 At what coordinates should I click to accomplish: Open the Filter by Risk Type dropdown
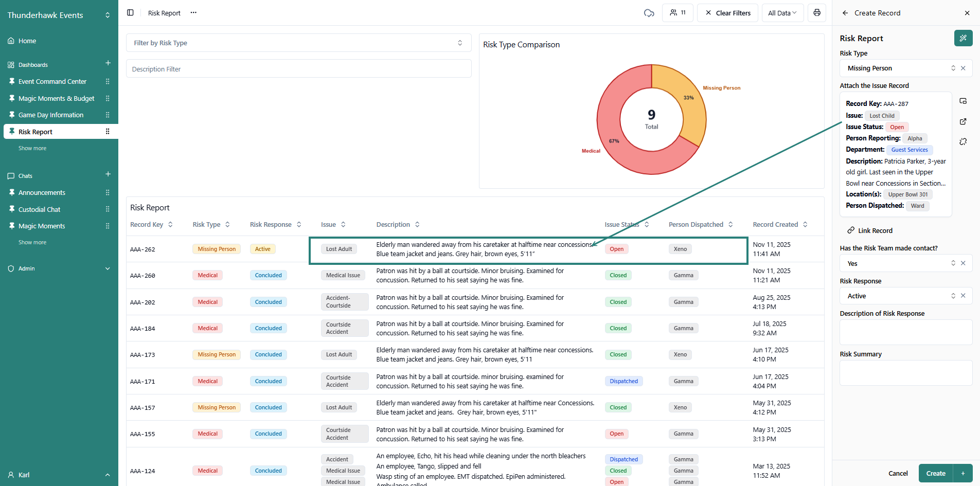click(298, 43)
